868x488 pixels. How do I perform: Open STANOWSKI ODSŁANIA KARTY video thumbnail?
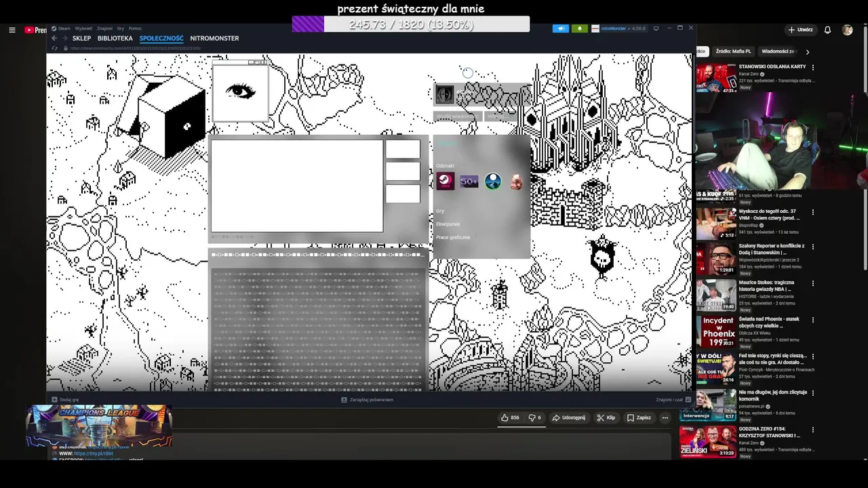tap(716, 79)
